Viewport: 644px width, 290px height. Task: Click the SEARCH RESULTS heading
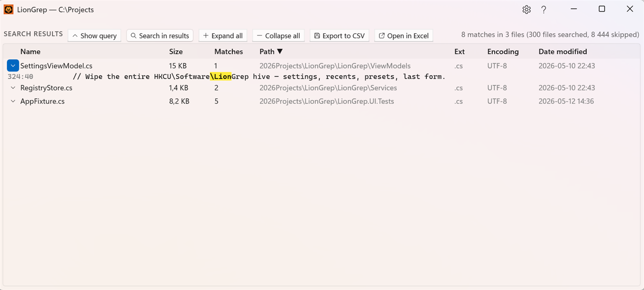coord(33,34)
